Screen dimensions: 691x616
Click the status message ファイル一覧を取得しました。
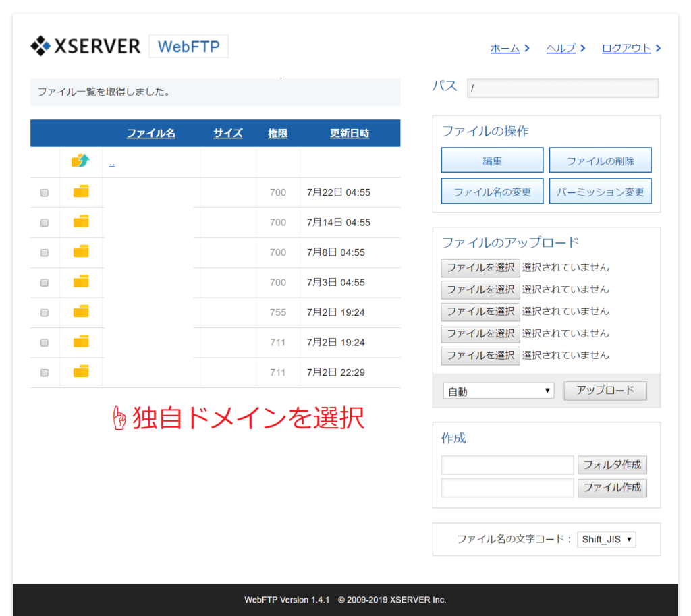pyautogui.click(x=104, y=92)
